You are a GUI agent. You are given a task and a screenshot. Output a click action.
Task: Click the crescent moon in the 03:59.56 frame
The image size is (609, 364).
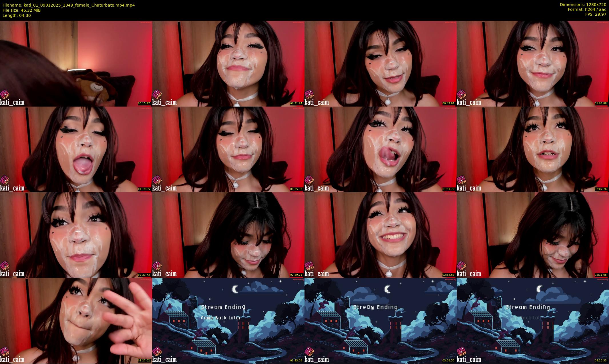click(x=387, y=289)
